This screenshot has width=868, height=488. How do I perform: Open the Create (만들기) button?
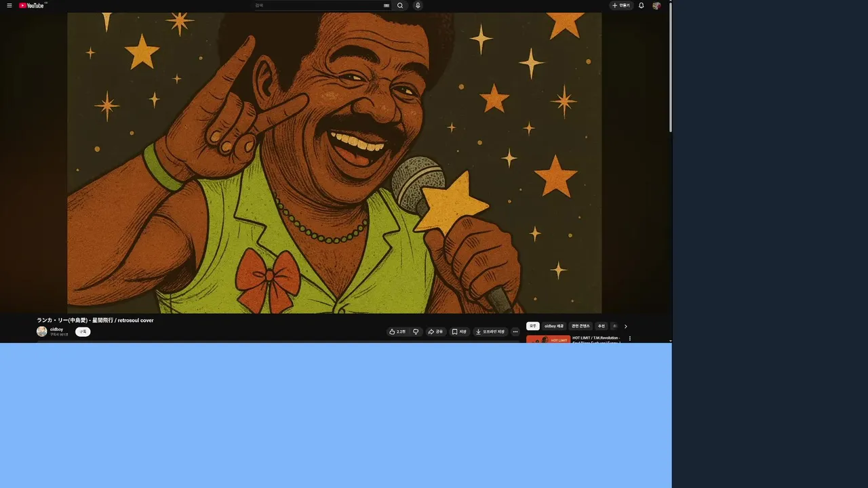coord(621,5)
